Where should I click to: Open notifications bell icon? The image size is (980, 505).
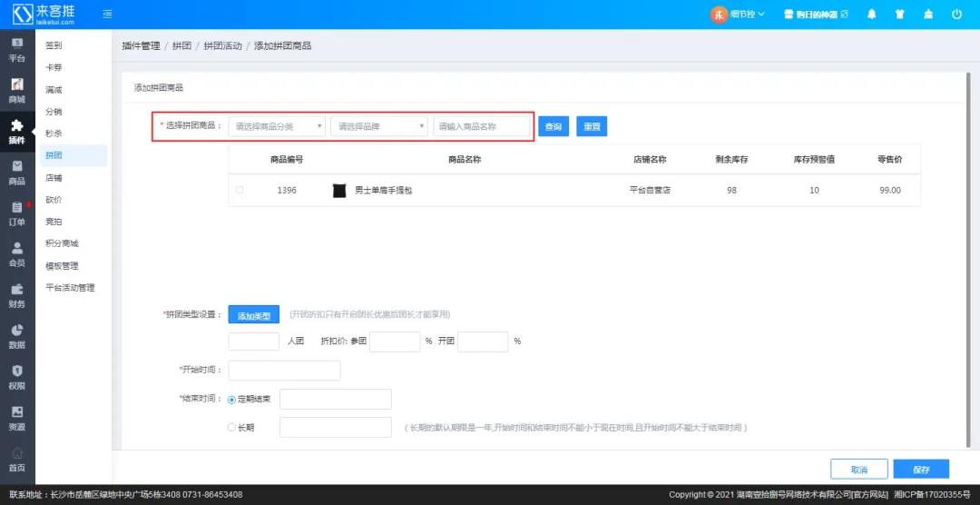(x=872, y=14)
